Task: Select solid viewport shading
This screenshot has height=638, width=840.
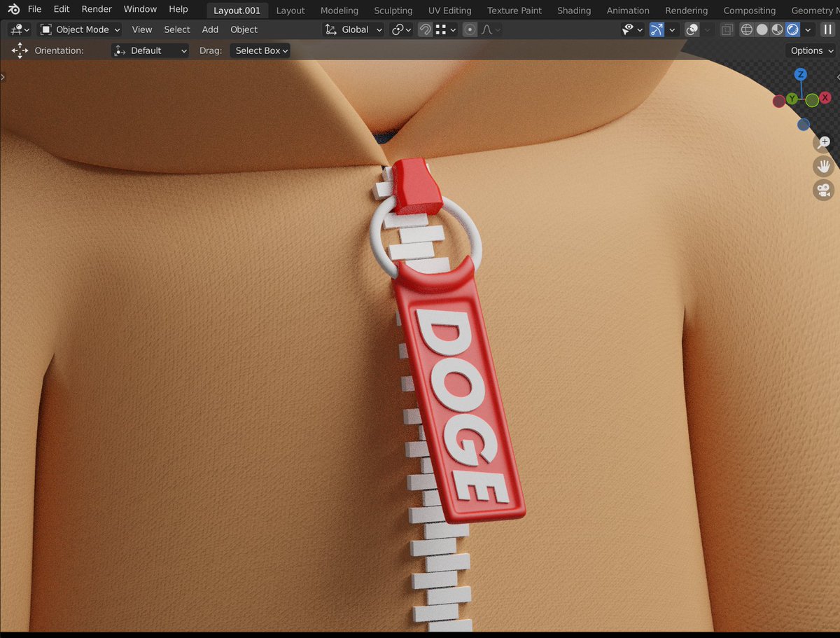Action: point(762,29)
